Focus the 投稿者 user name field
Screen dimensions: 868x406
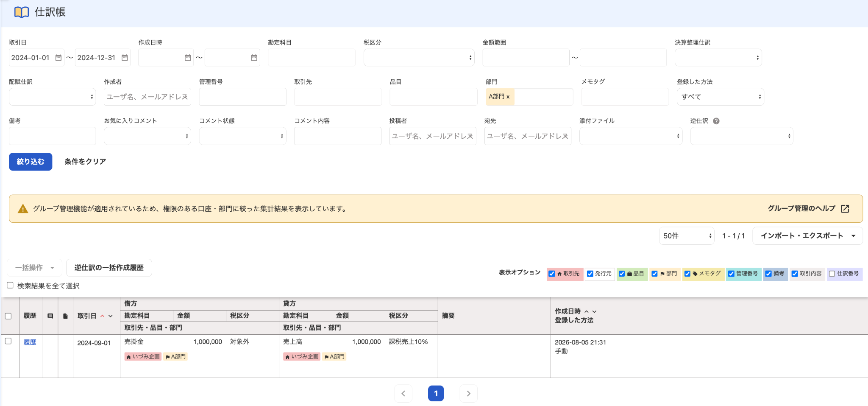(432, 136)
